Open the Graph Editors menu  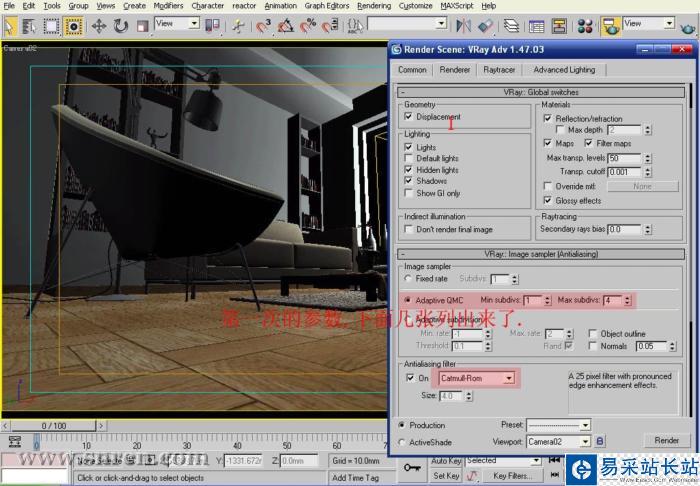(x=327, y=6)
